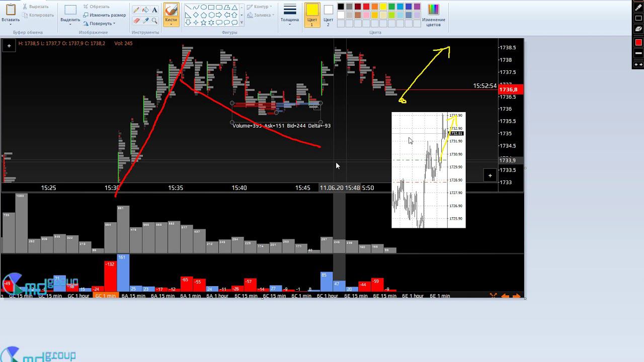Choose the diamond shape

[196, 15]
